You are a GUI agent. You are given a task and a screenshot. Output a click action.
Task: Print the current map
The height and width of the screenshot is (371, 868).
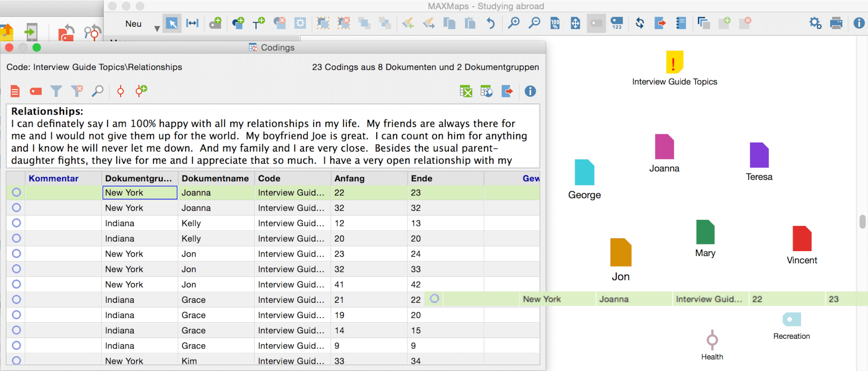836,23
